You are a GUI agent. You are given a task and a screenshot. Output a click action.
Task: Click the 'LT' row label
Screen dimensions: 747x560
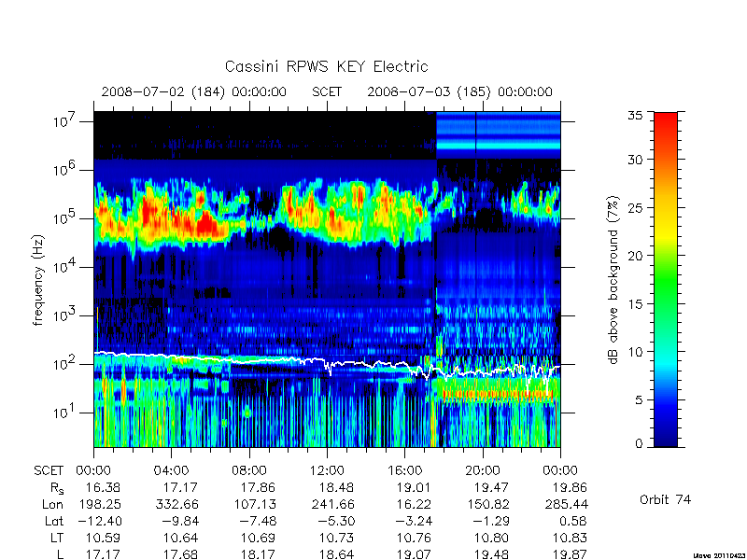pos(57,538)
